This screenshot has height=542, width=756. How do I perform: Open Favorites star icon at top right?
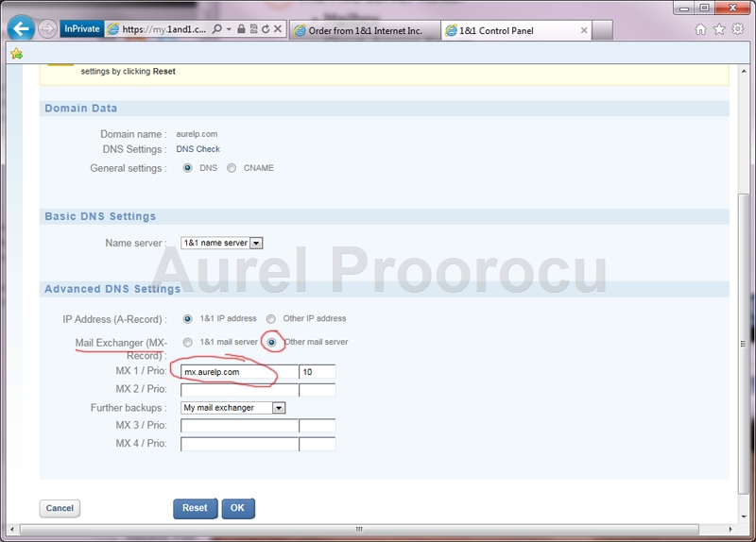pos(719,29)
